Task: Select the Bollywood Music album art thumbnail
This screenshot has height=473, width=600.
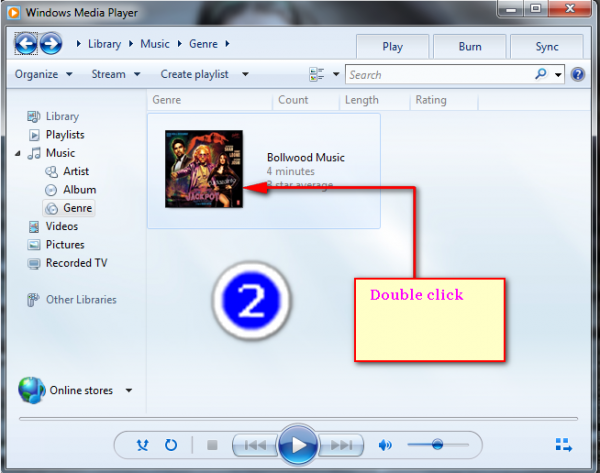Action: tap(204, 169)
